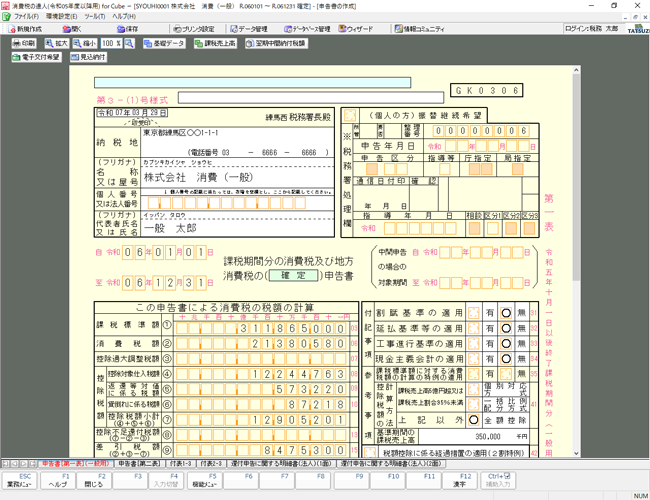The height and width of the screenshot is (500, 650).
Task: Go to next sheet tab arrow
Action: coord(24,464)
